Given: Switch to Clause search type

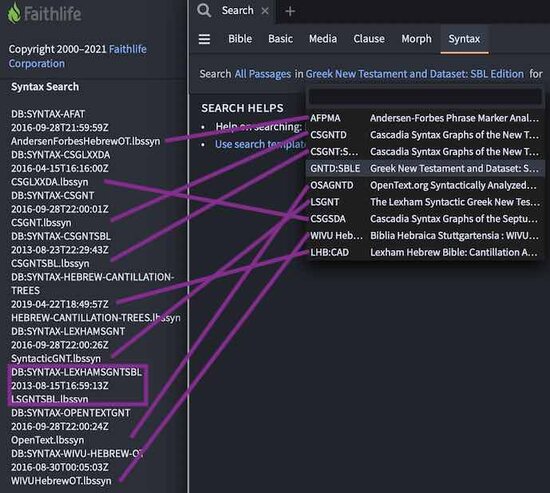Looking at the screenshot, I should click(x=369, y=39).
